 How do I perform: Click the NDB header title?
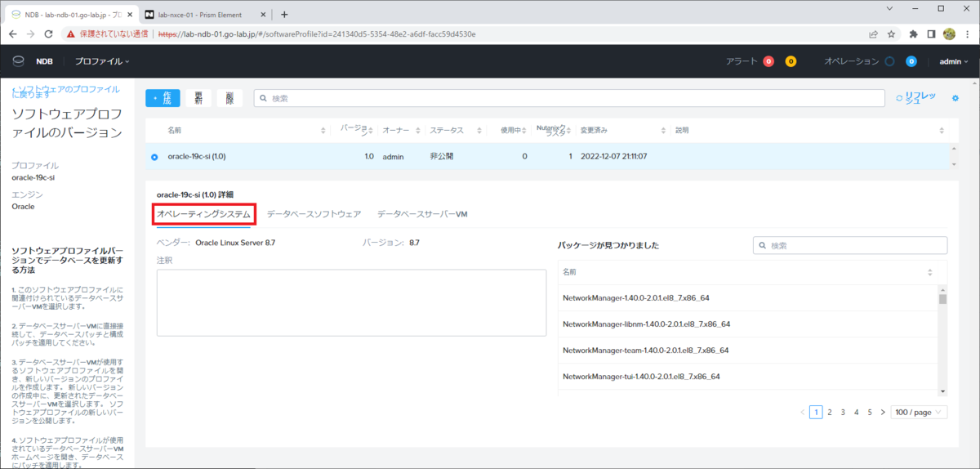point(44,61)
